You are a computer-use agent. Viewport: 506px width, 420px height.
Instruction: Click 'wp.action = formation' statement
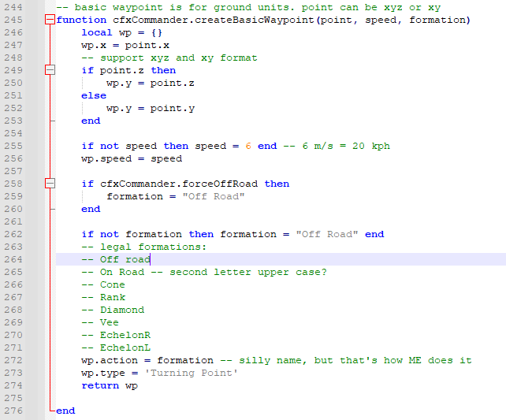click(x=147, y=360)
